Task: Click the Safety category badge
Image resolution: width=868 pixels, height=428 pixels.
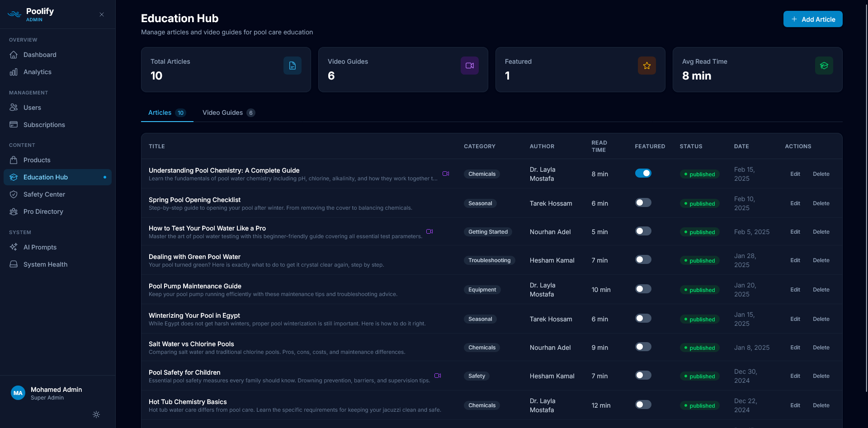Action: coord(476,376)
